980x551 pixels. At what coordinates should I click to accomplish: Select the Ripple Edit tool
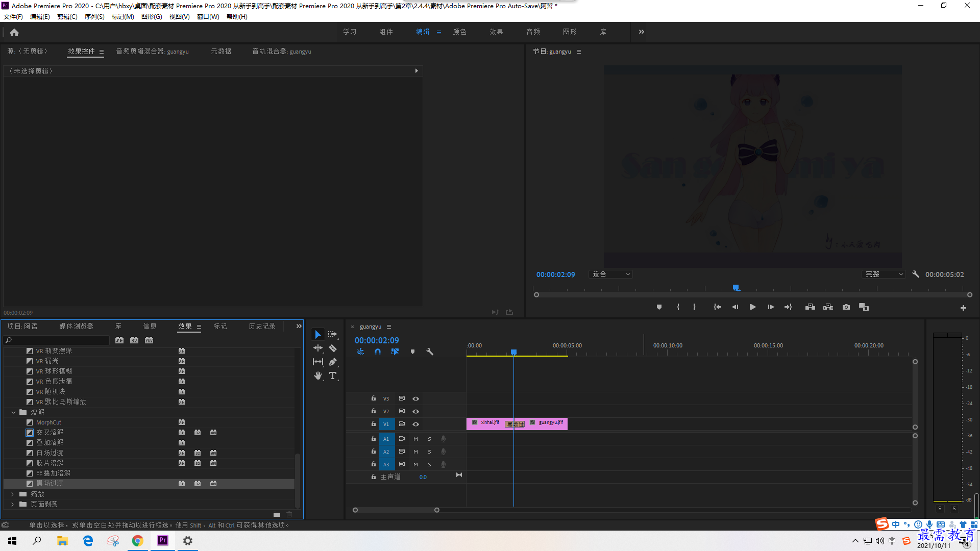(x=318, y=348)
